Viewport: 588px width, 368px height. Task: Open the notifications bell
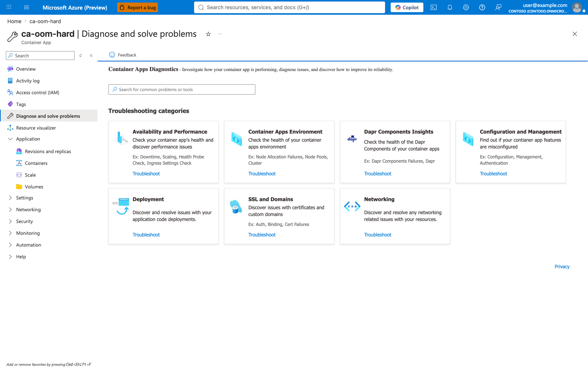pyautogui.click(x=450, y=7)
